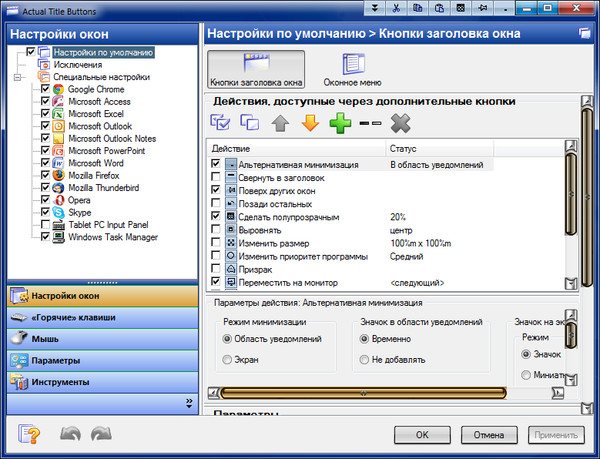This screenshot has height=459, width=600.
Task: Click the gray move up arrow icon
Action: (279, 122)
